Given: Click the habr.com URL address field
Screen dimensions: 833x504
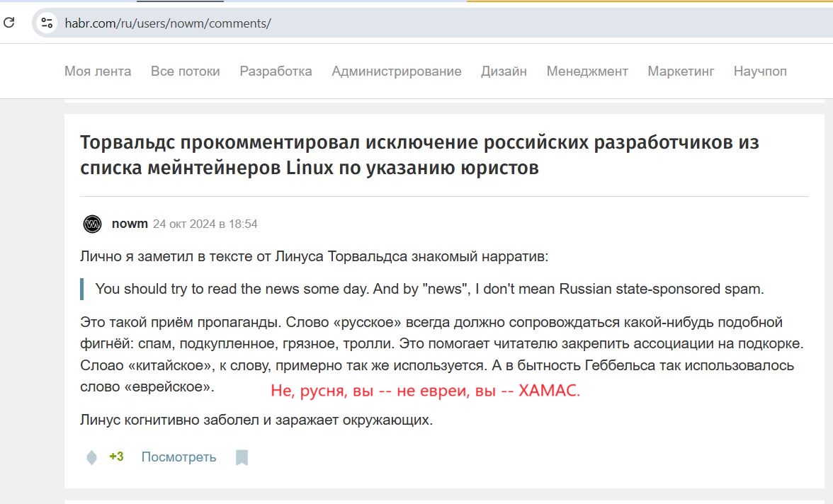Looking at the screenshot, I should 168,23.
